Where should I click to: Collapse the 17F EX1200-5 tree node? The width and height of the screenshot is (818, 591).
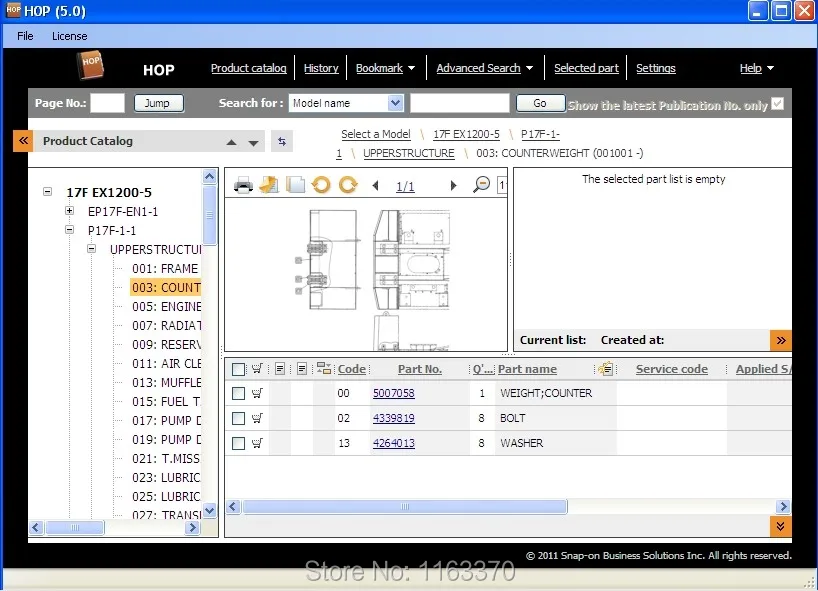coord(47,191)
